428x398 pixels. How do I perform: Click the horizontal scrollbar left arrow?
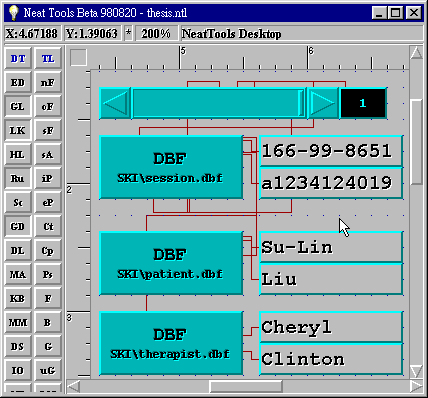[74, 386]
